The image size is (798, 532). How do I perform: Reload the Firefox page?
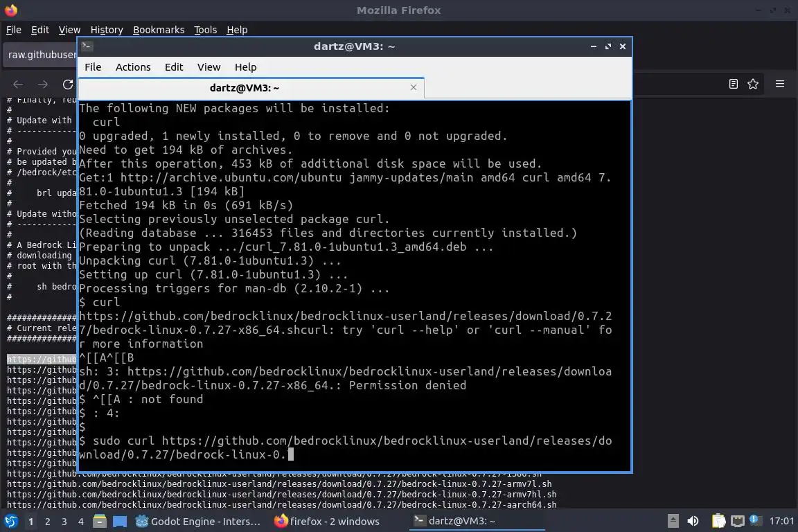click(x=68, y=84)
